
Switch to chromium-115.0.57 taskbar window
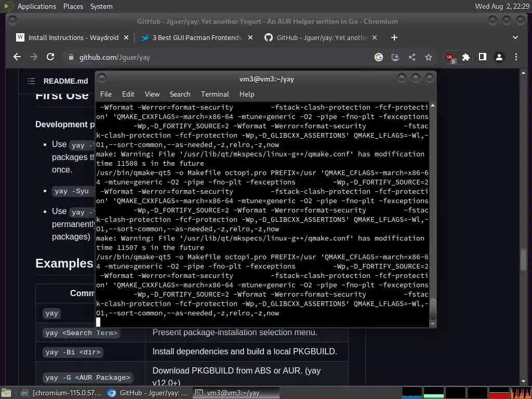tap(61, 393)
